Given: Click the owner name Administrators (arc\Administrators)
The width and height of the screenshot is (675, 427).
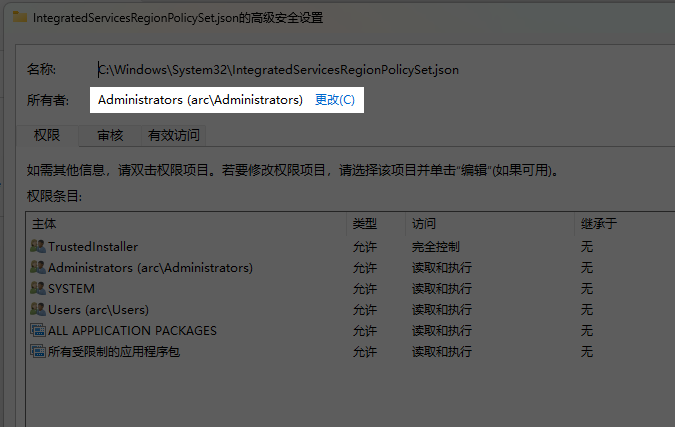Looking at the screenshot, I should [x=200, y=100].
